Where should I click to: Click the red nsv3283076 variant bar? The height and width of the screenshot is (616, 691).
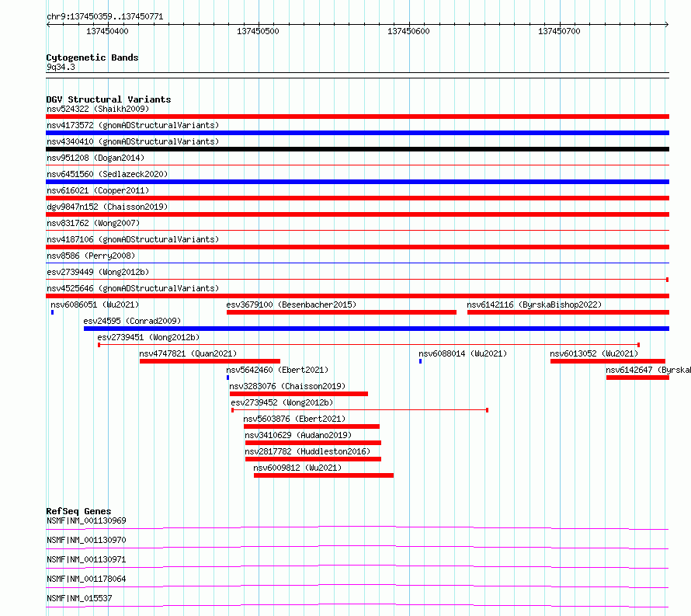click(299, 394)
